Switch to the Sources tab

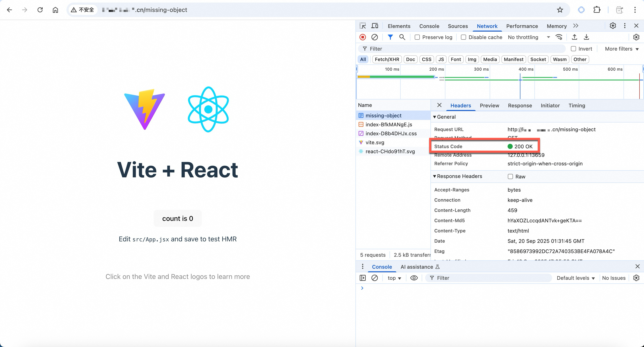[458, 26]
